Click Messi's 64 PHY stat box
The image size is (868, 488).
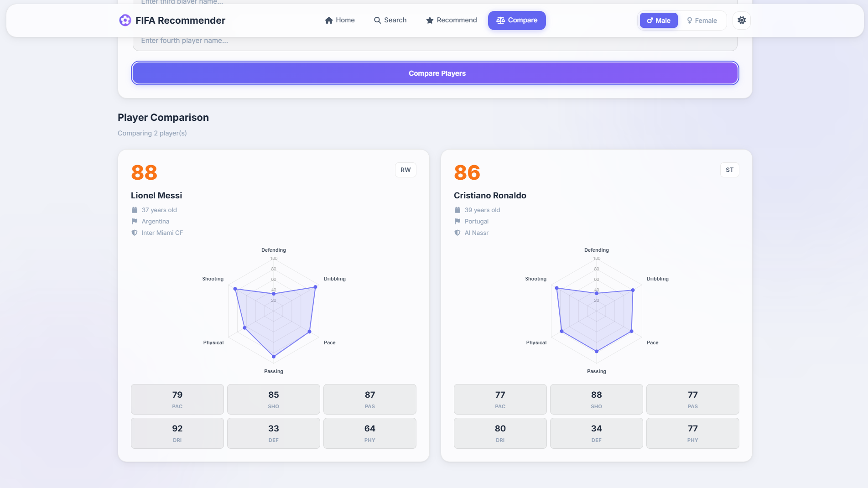click(x=370, y=433)
